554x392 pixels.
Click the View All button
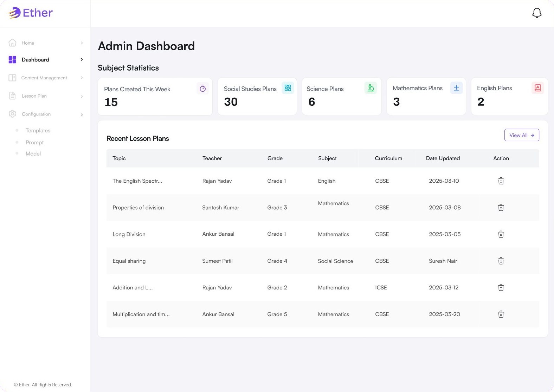coord(522,135)
